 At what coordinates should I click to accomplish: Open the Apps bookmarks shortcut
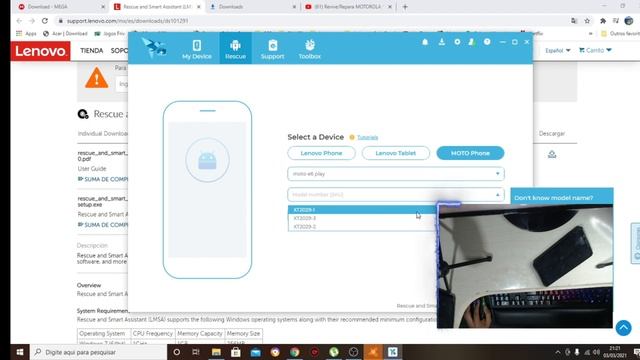[26, 33]
